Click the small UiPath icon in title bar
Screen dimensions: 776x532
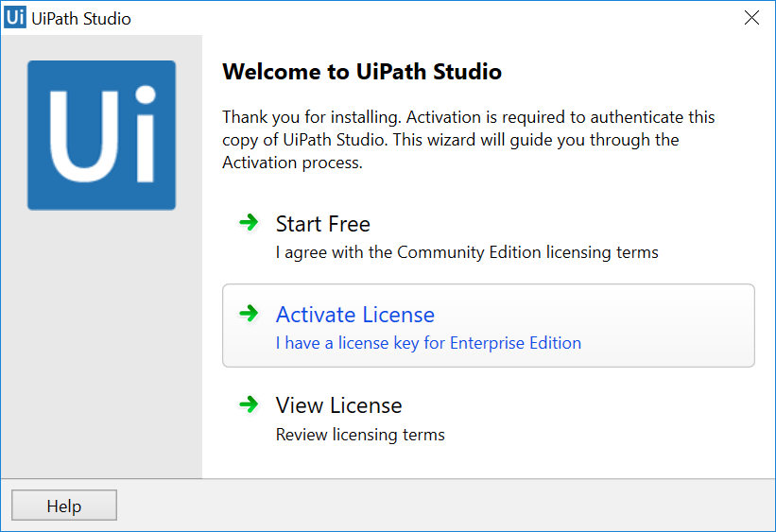15,18
